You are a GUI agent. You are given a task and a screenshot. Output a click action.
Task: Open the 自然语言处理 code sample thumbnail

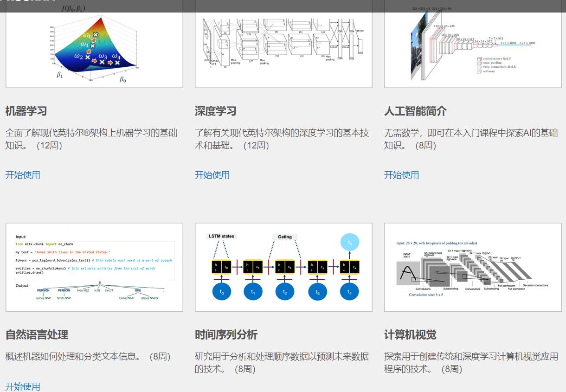(x=94, y=267)
